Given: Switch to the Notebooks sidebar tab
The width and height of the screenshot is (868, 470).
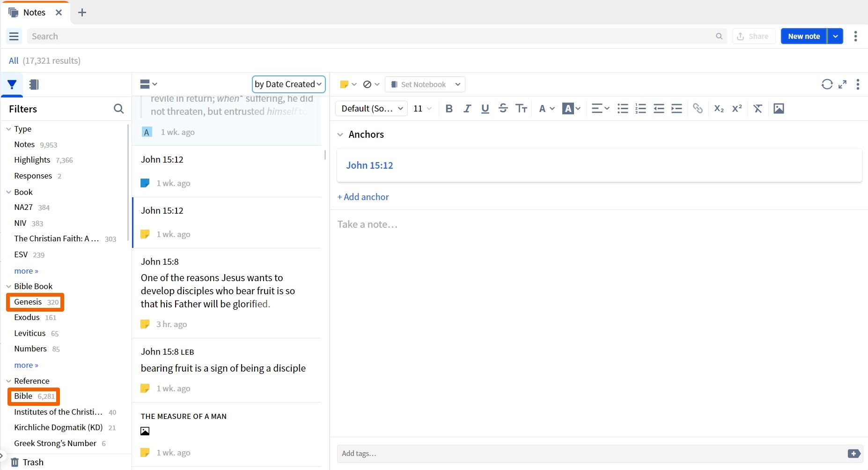Looking at the screenshot, I should coord(34,84).
